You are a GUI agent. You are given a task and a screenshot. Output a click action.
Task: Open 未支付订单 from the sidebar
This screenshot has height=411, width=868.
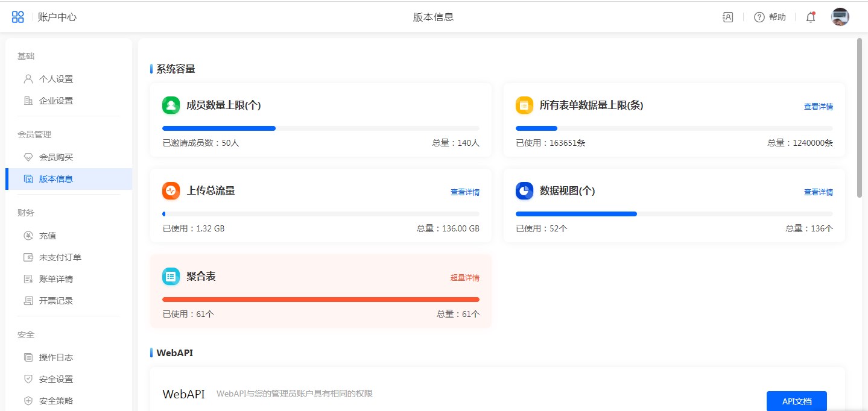coord(60,257)
